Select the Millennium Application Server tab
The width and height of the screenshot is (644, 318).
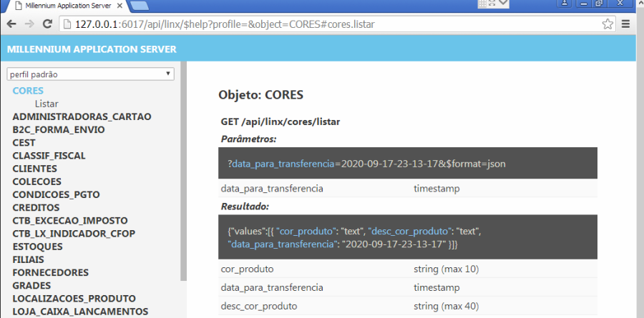[x=68, y=6]
